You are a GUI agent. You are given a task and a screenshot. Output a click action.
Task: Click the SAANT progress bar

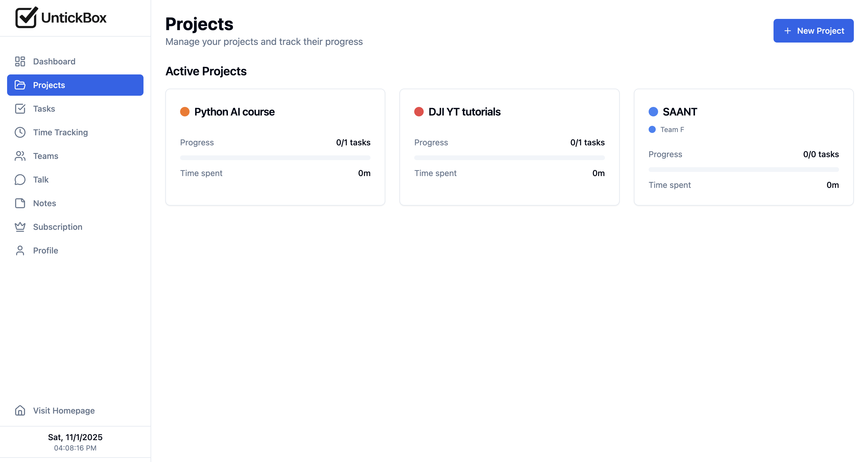743,169
